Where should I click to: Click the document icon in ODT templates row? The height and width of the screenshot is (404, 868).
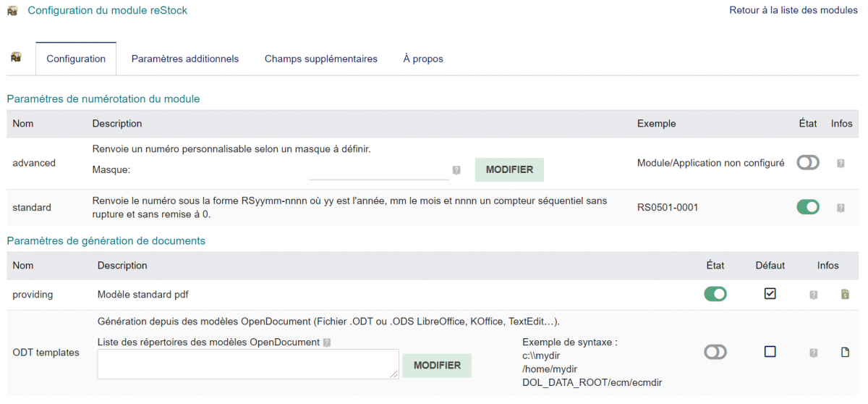coord(845,353)
